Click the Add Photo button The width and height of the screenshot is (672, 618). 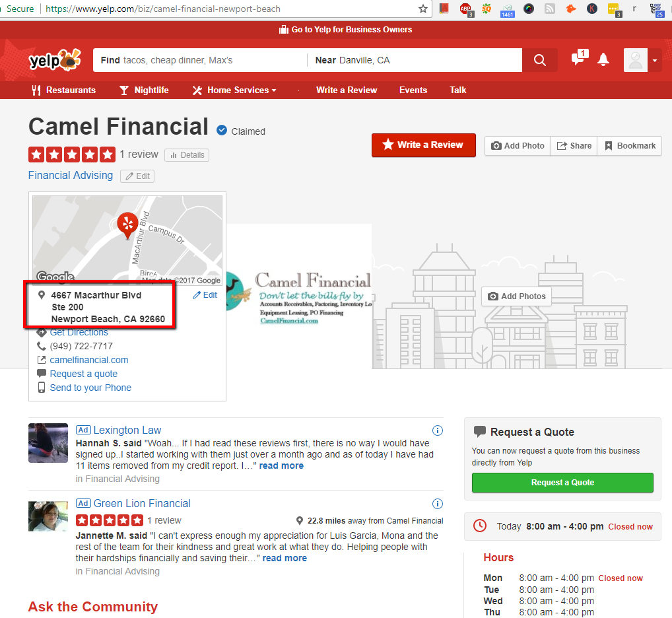tap(518, 146)
